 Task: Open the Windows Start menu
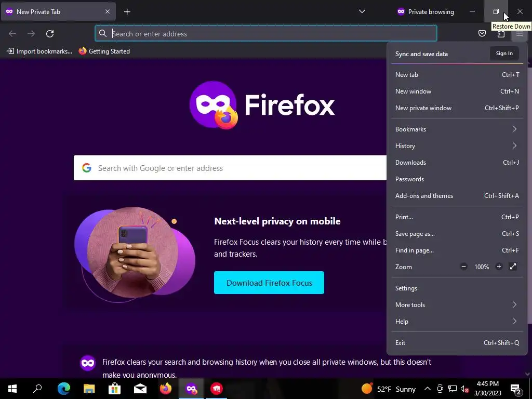pos(12,389)
